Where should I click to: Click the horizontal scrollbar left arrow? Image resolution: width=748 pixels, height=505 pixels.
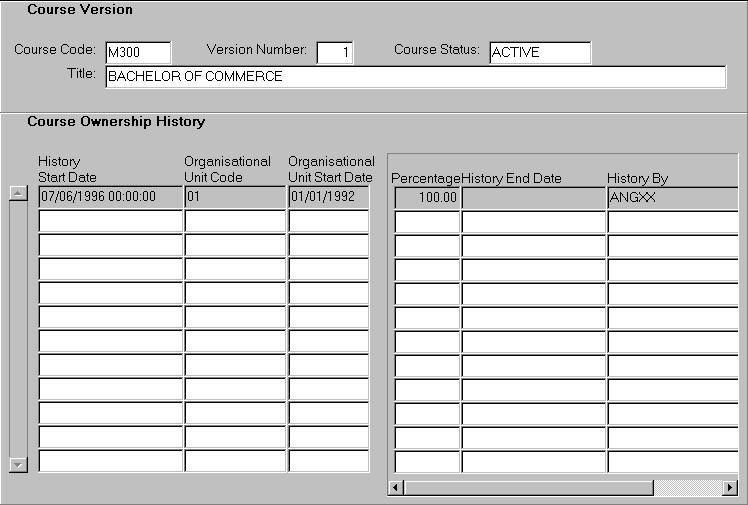click(396, 487)
